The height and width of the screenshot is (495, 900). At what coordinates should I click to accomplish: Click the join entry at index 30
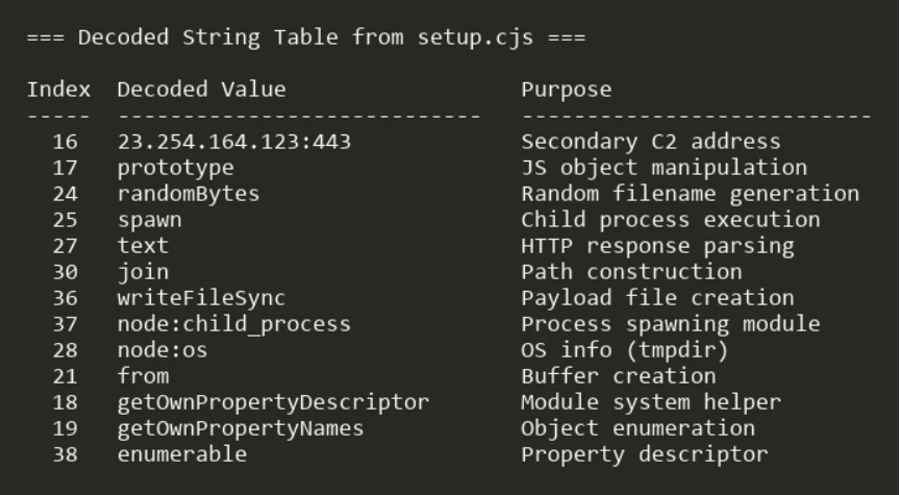coord(143,272)
